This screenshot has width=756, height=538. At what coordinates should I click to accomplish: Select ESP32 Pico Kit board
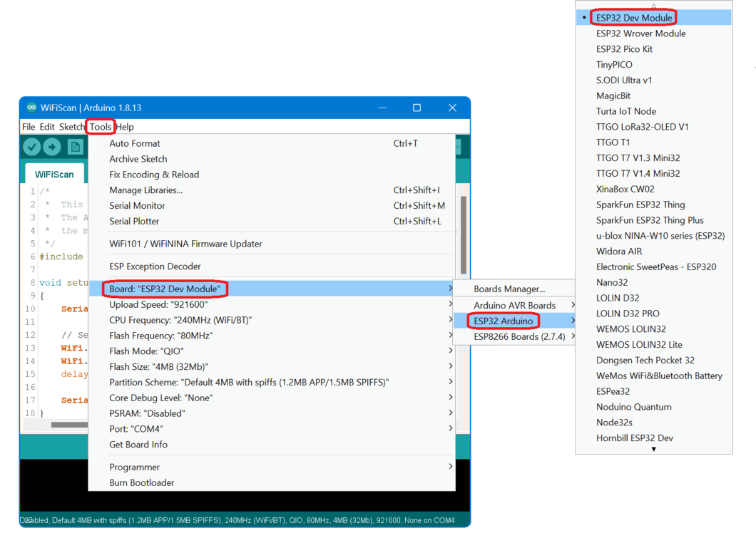click(654, 49)
